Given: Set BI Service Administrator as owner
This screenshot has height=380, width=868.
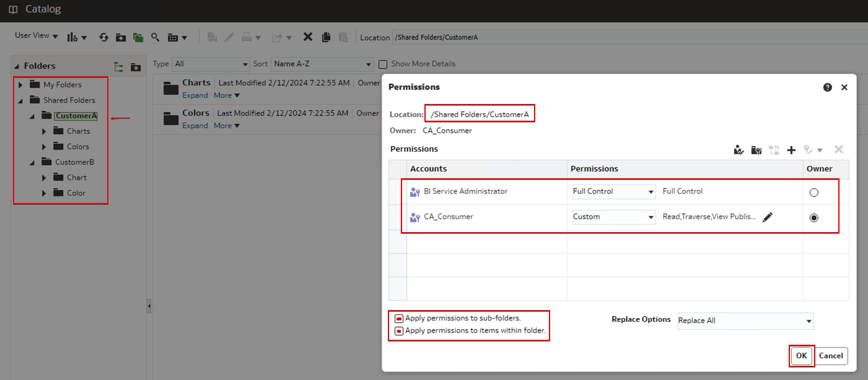Looking at the screenshot, I should [x=814, y=192].
